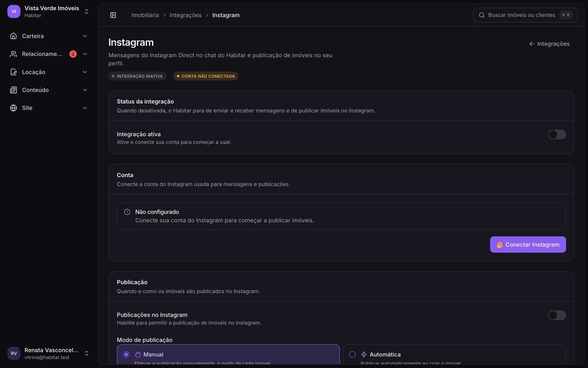Click the search magnifier icon
Viewport: 588px width, 368px height.
[482, 15]
